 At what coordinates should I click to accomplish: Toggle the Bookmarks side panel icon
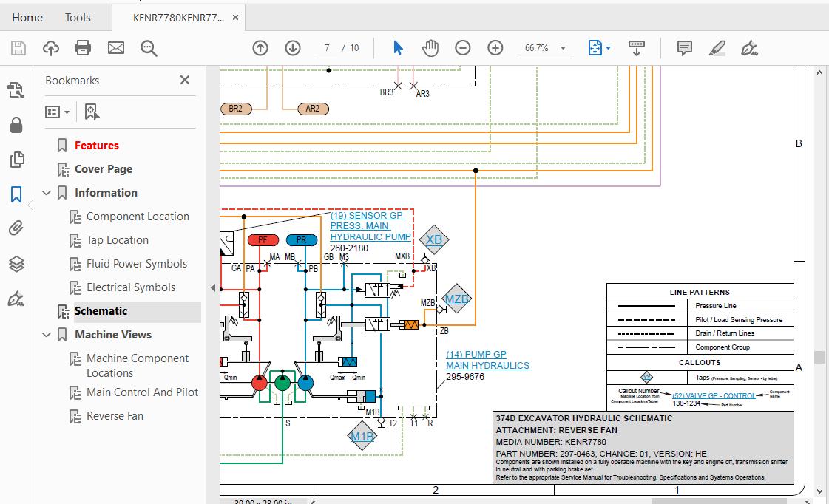point(16,194)
